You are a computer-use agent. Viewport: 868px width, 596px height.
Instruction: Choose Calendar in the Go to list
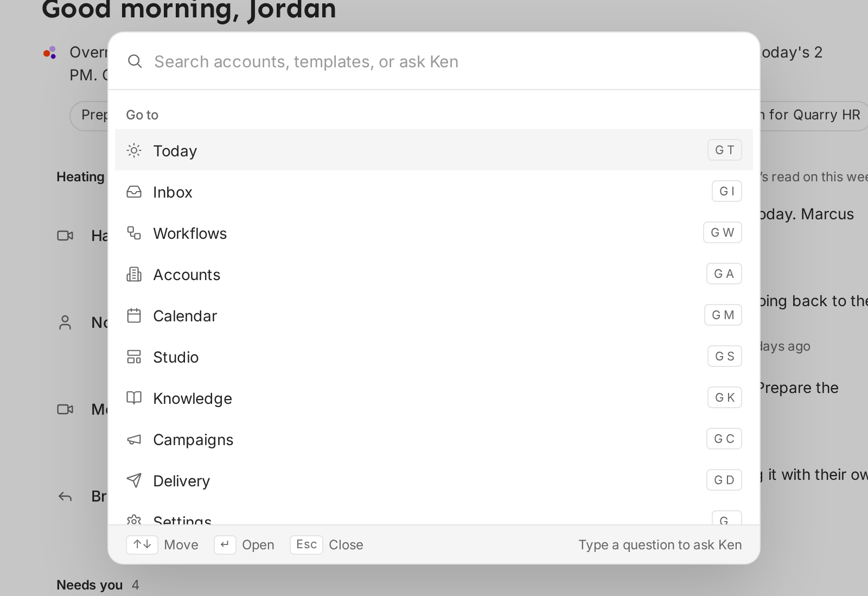point(434,315)
